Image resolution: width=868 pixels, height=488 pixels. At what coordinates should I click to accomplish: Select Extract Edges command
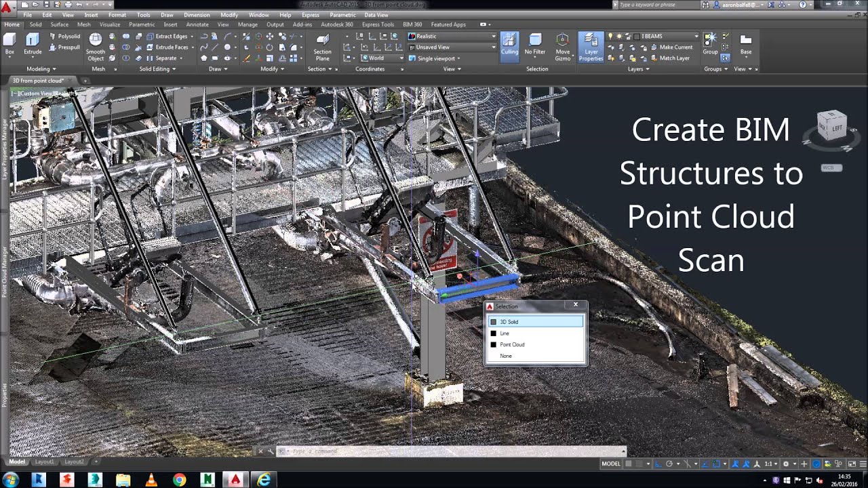166,37
